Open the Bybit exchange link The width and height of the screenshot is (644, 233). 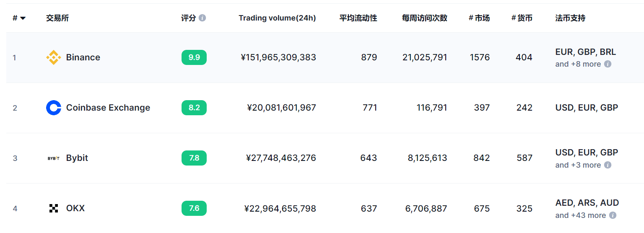click(x=77, y=158)
